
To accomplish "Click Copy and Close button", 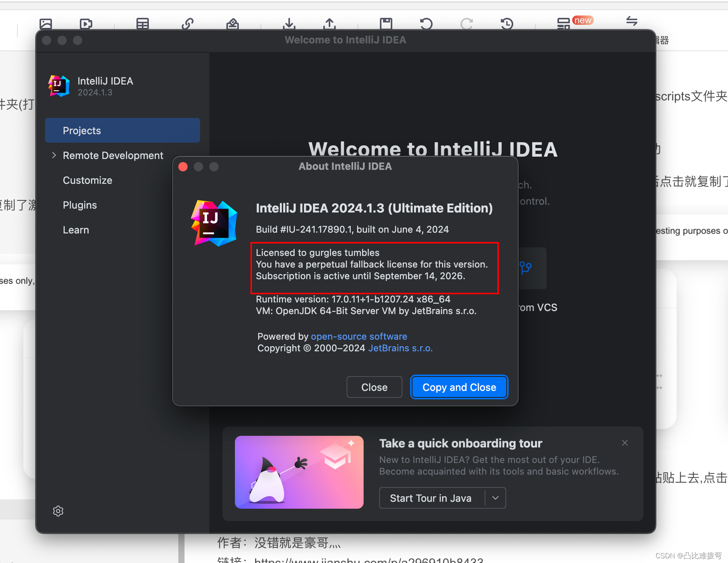I will click(459, 387).
